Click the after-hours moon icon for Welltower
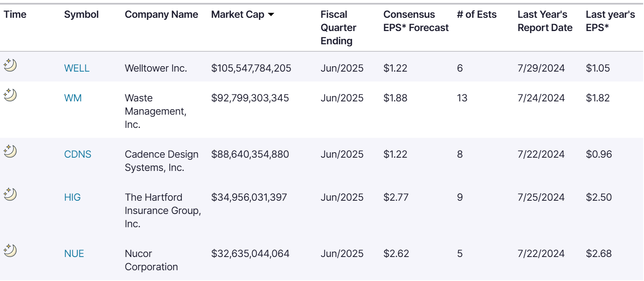644x281 pixels. 10,65
